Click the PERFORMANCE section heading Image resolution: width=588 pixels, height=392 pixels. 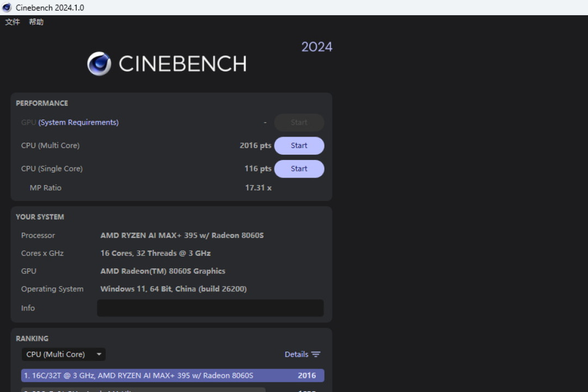(42, 103)
